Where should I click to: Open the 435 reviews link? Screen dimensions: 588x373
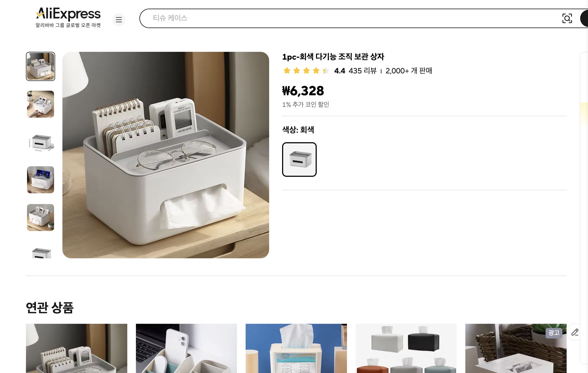click(x=363, y=71)
